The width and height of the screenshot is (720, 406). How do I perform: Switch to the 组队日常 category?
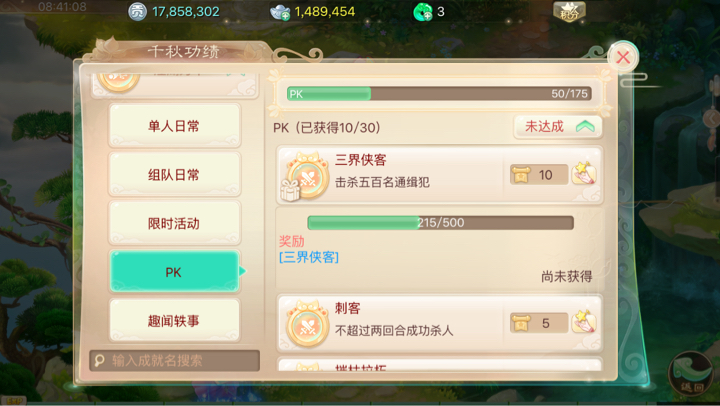pyautogui.click(x=174, y=175)
